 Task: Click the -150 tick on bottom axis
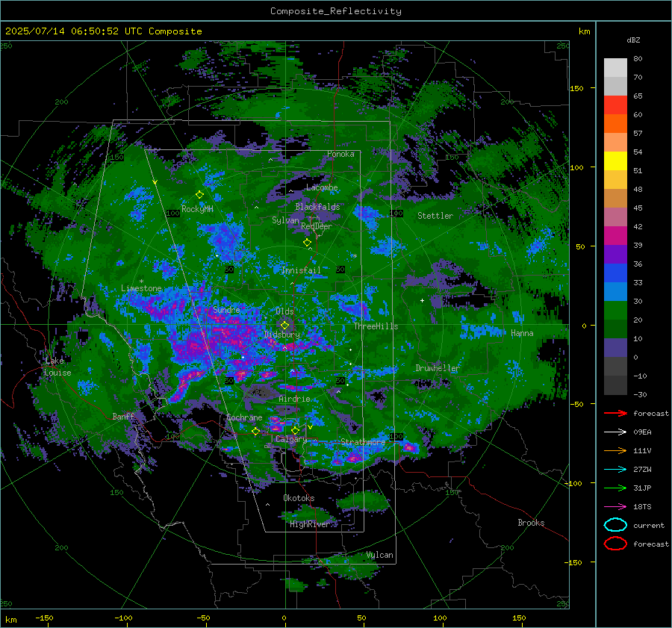point(44,618)
